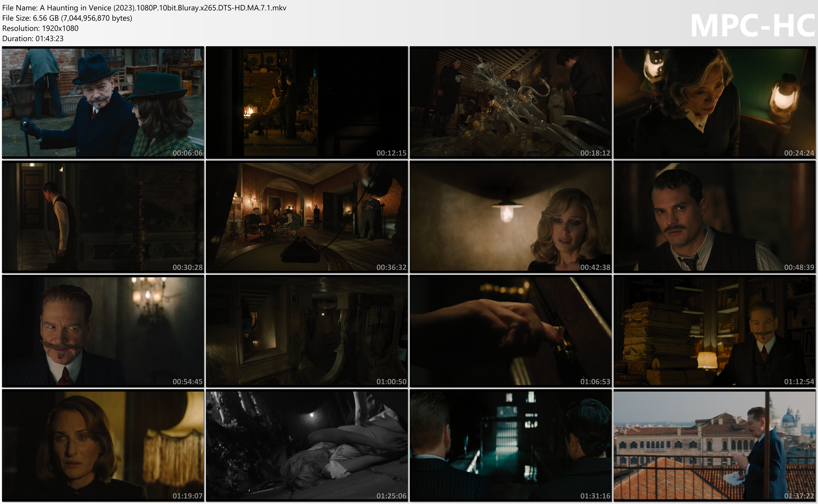
Task: Click the black-and-white thumbnail at 01:25:06
Action: 307,445
